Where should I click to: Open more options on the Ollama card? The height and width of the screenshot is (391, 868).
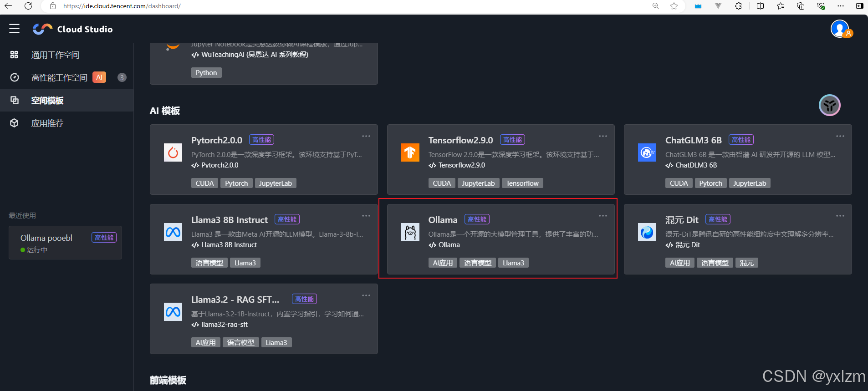tap(603, 216)
